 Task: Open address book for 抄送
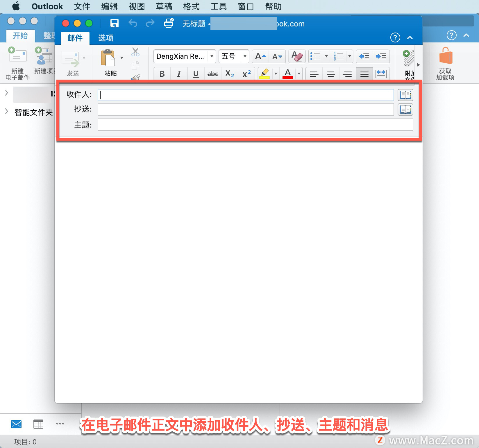(x=405, y=110)
